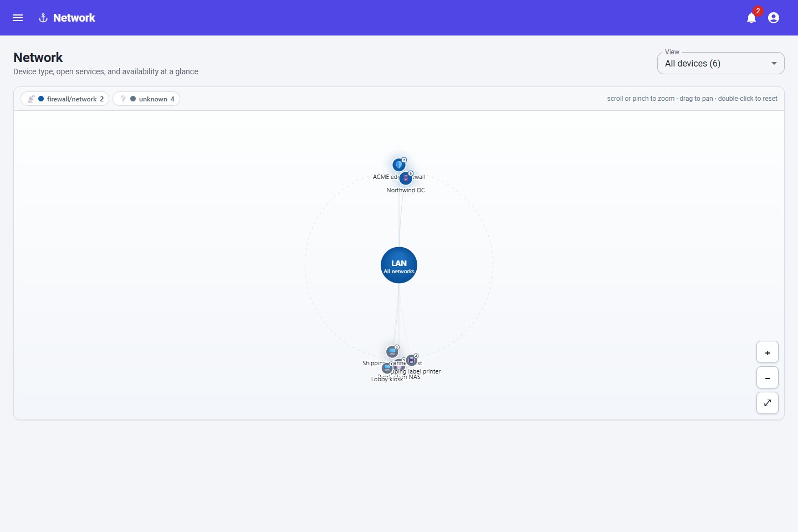Click the scroll or pinch to zoom hint
Screen dimensions: 798x532
point(692,99)
